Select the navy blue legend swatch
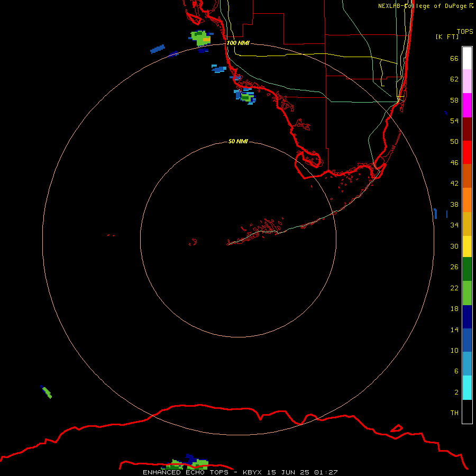 click(x=467, y=317)
